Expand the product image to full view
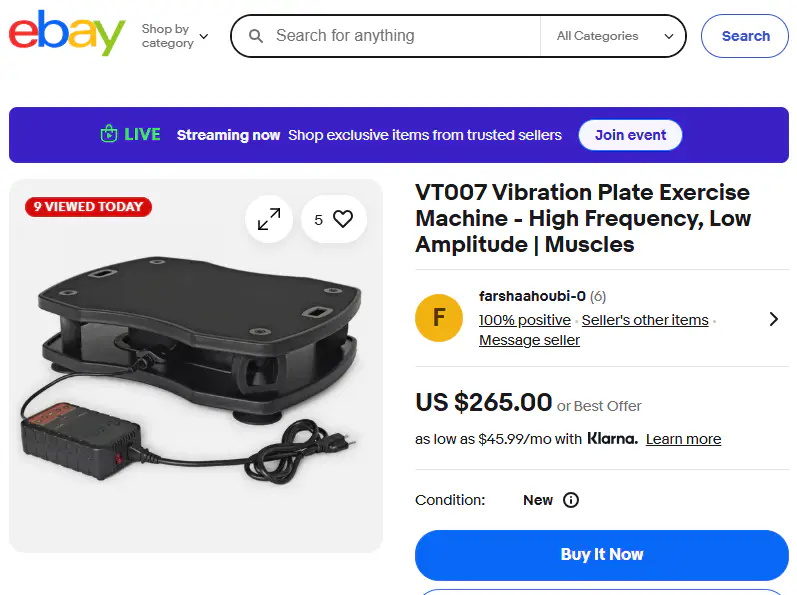 (x=269, y=219)
